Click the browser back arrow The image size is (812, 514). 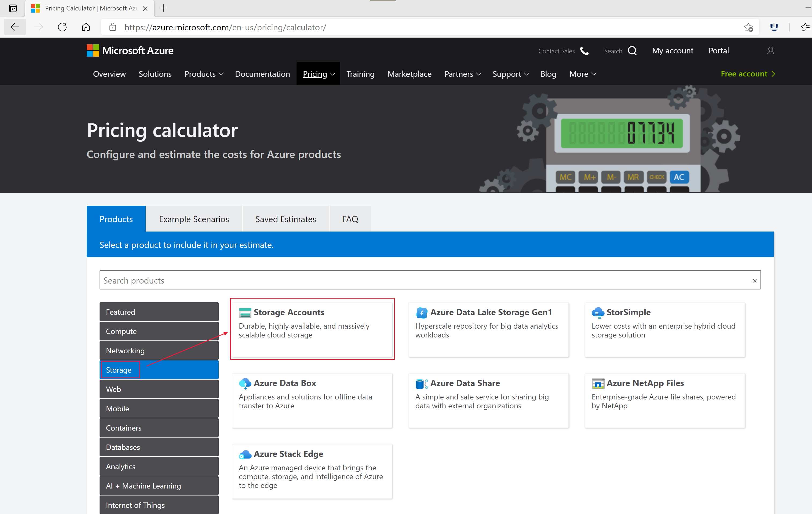[15, 27]
